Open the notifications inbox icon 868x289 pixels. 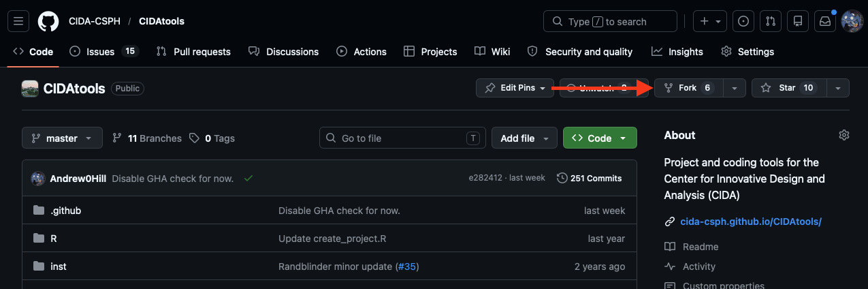coord(825,21)
